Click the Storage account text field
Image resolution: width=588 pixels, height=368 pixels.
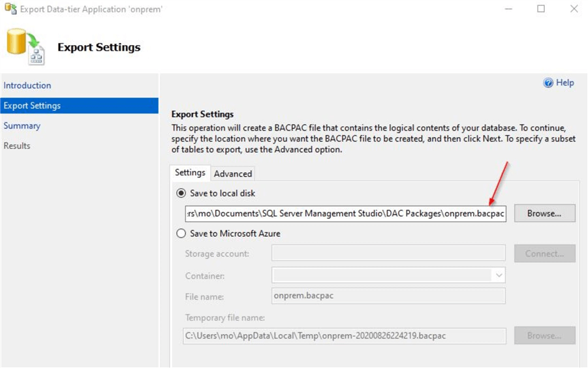pos(388,254)
